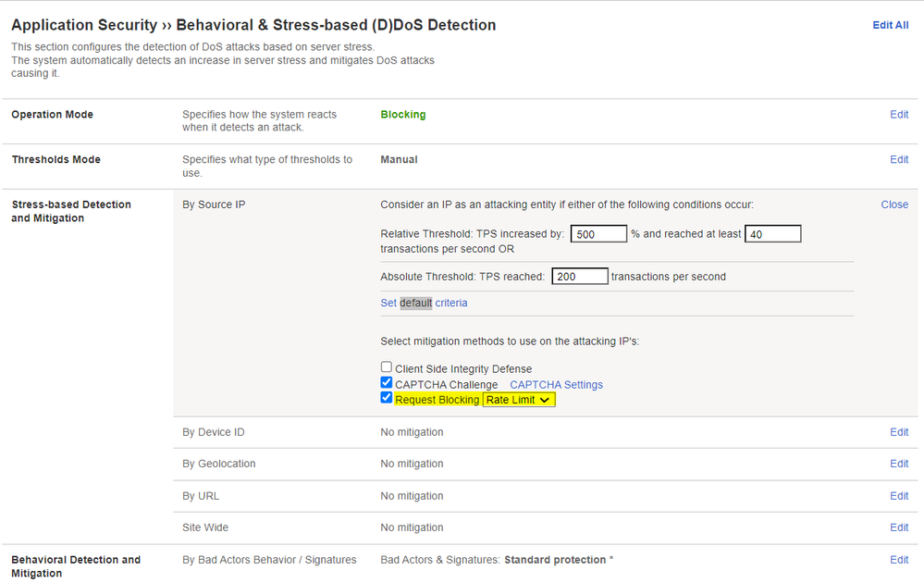Edit the Operation Mode setting
Image resolution: width=924 pixels, height=583 pixels.
(x=899, y=115)
